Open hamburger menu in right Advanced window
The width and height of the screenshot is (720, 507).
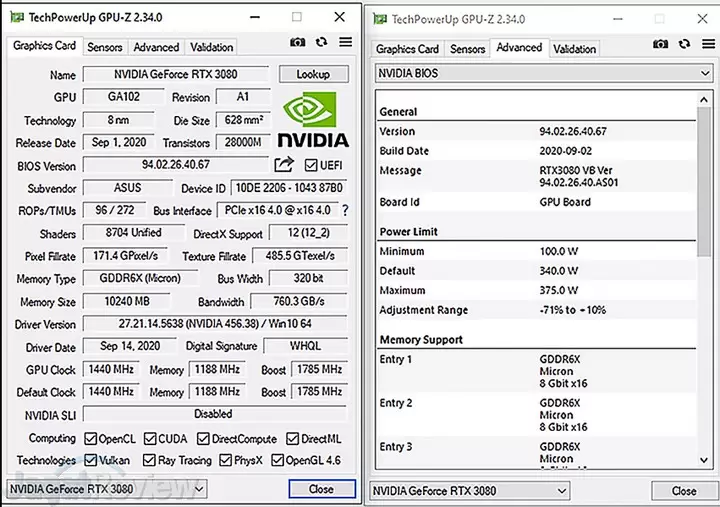(x=709, y=44)
